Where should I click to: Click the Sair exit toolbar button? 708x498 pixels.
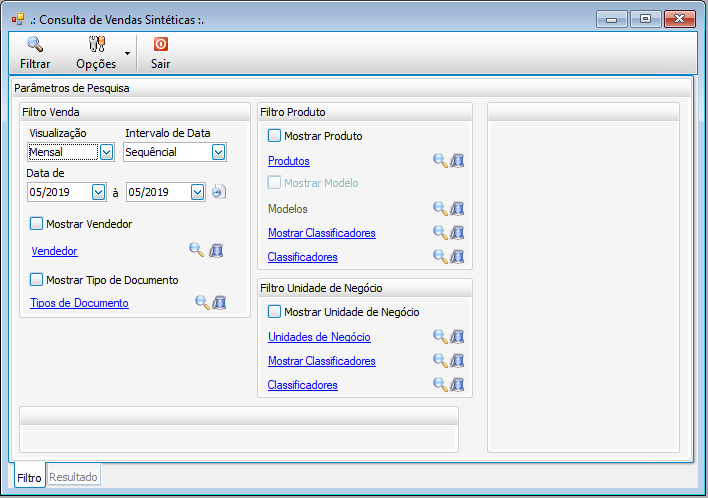[x=161, y=53]
